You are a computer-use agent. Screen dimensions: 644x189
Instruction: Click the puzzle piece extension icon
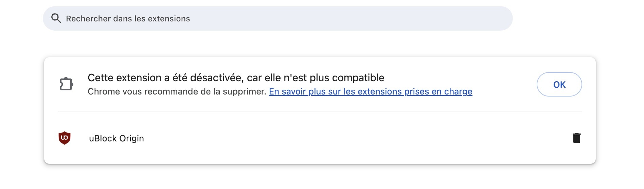pyautogui.click(x=66, y=84)
